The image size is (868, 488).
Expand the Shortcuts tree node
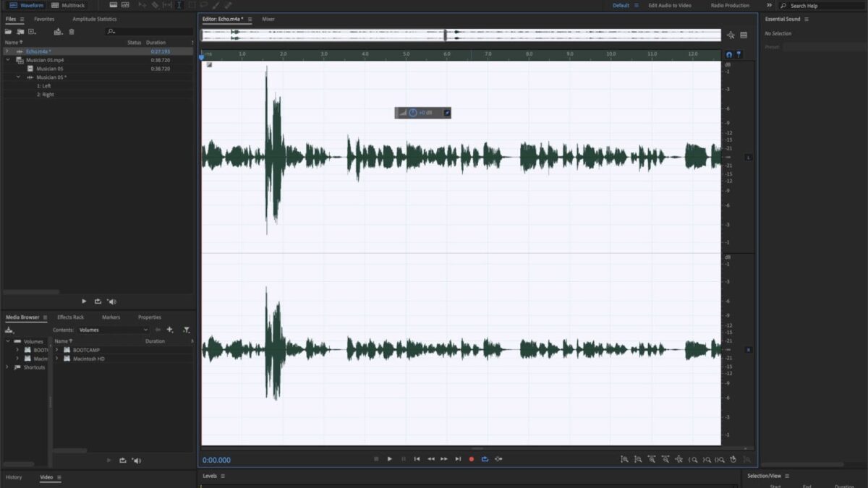click(x=7, y=367)
